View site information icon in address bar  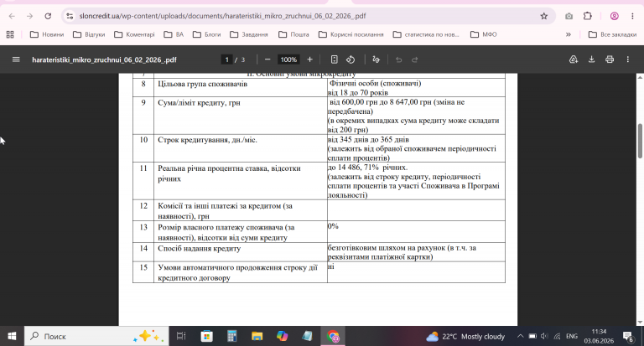[x=70, y=16]
